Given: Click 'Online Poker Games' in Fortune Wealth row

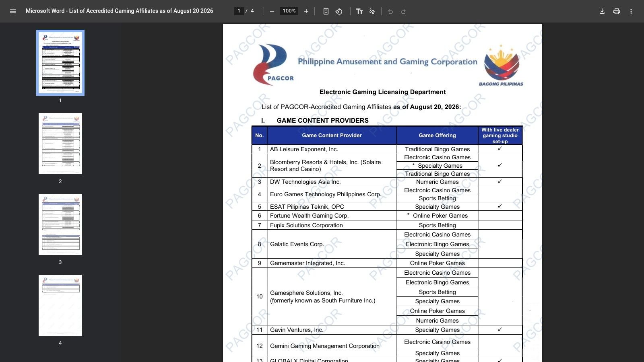Looking at the screenshot, I should point(440,216).
